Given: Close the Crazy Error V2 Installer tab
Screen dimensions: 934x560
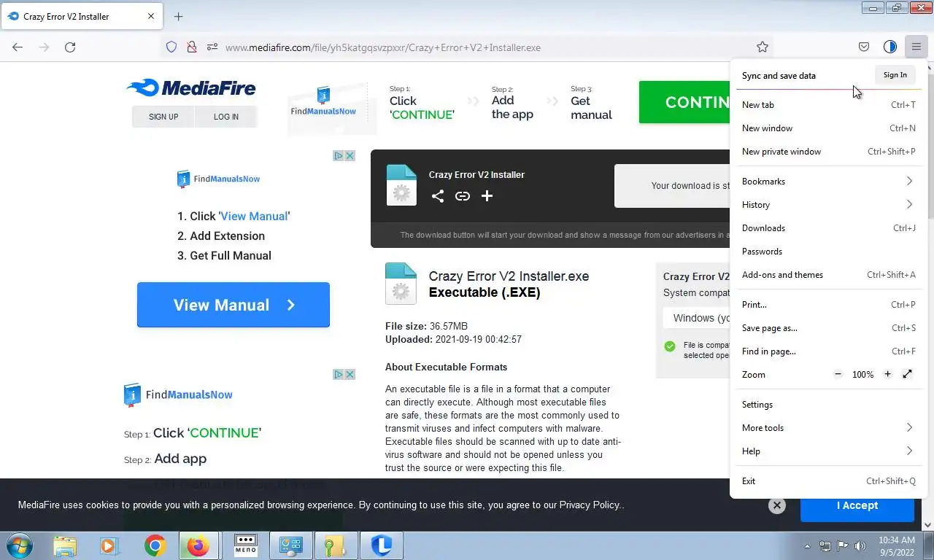Looking at the screenshot, I should pos(151,16).
